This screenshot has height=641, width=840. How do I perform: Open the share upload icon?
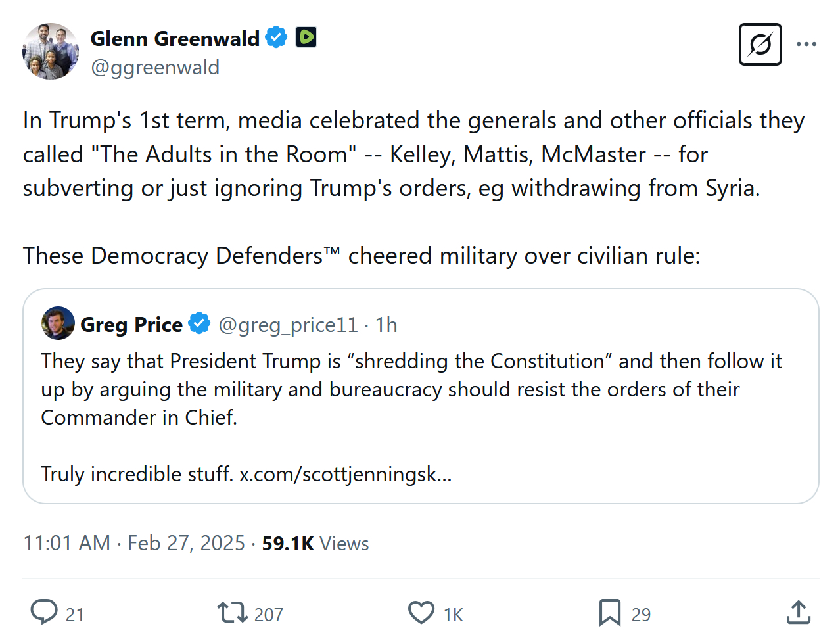[798, 612]
